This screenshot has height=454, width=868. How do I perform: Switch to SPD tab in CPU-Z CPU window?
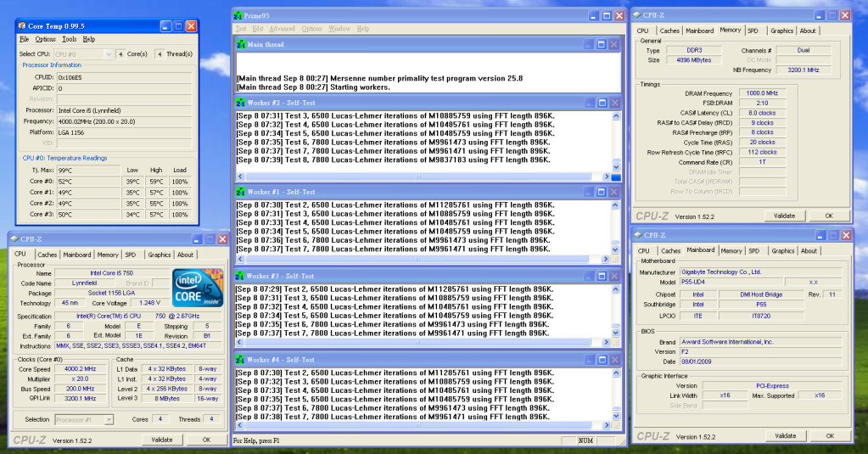tap(131, 255)
